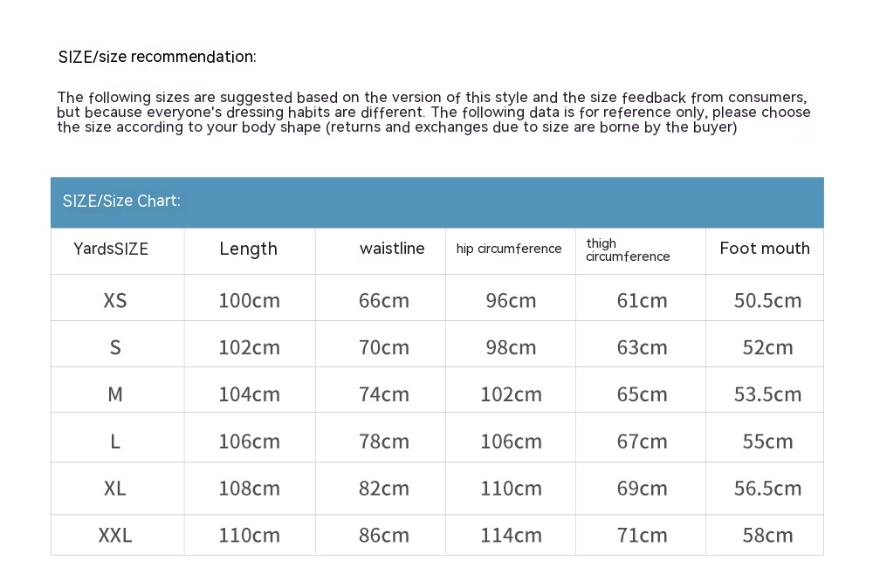
Task: Click the size suggestion disclaimer paragraph
Action: pos(434,113)
